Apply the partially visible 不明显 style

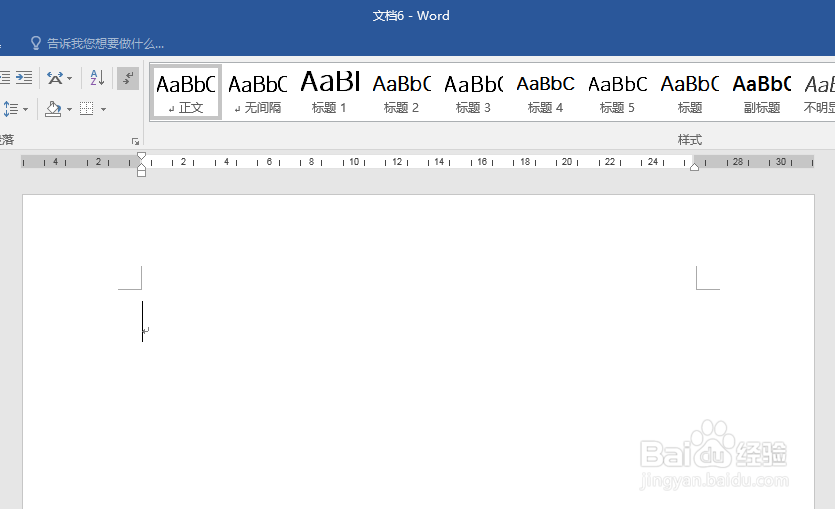(818, 92)
